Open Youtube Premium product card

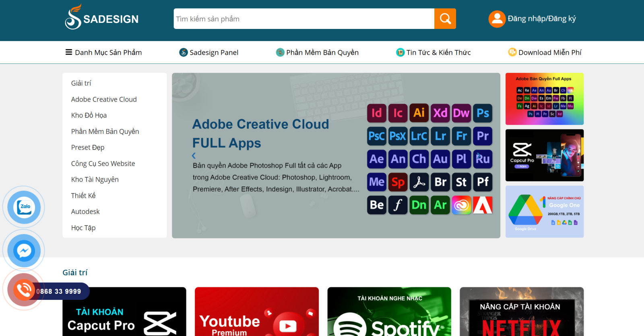pos(257,311)
